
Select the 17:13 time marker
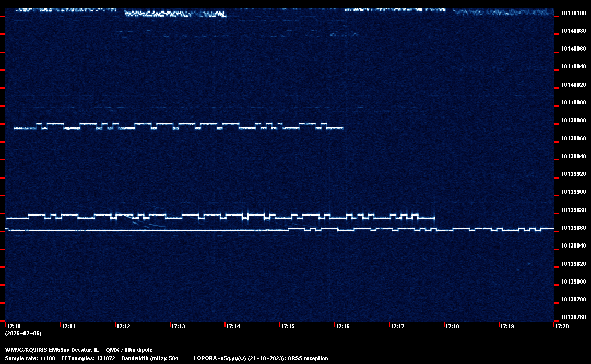(178, 326)
